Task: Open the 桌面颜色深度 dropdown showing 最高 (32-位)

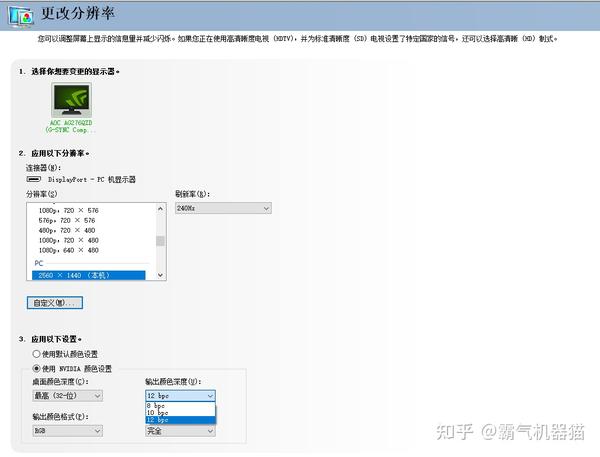Action: click(x=68, y=395)
